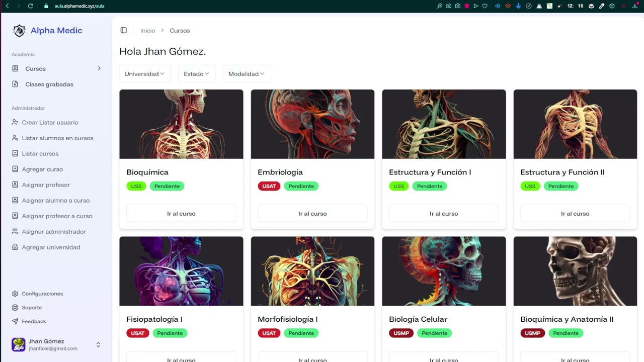This screenshot has height=362, width=644.
Task: Click the Hola Jhan Gómez greeting
Action: click(163, 51)
